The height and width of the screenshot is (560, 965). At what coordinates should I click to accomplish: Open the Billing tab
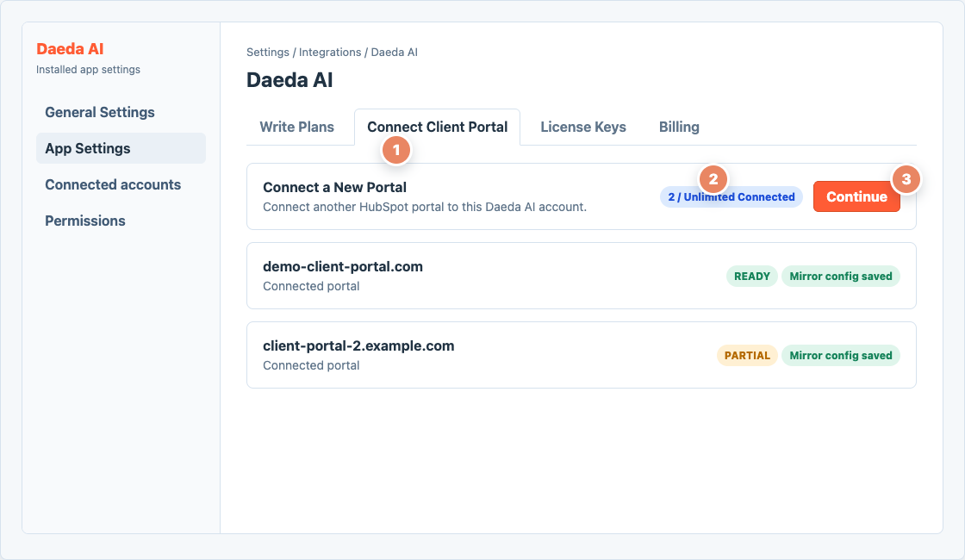[679, 127]
